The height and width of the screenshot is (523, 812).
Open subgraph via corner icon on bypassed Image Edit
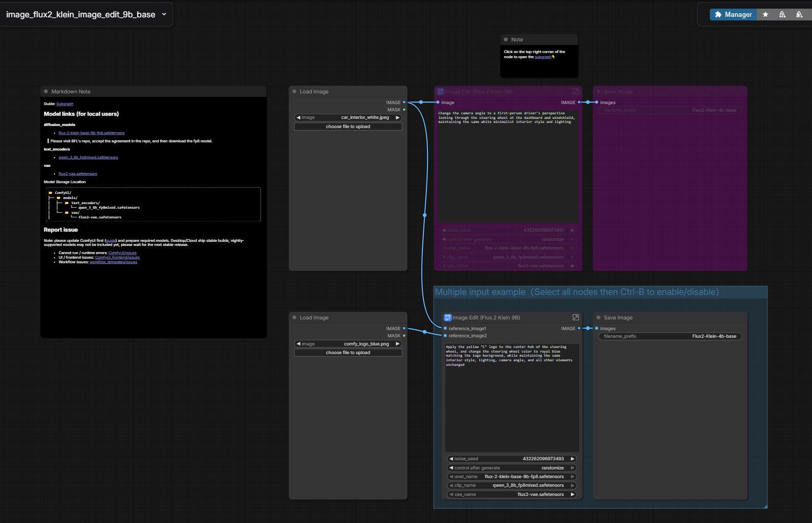click(576, 91)
